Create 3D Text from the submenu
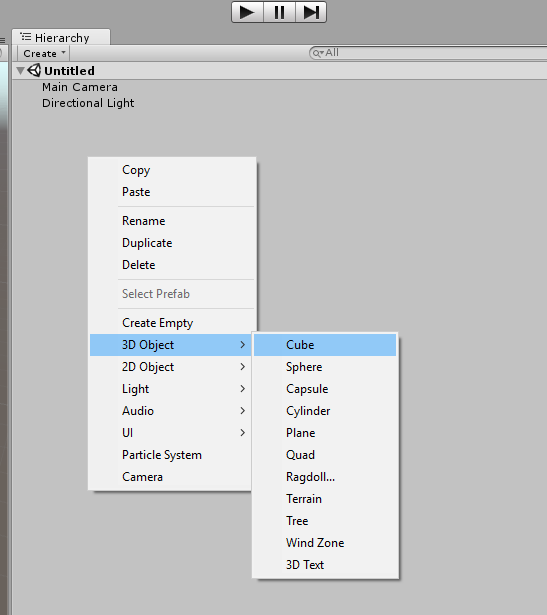Screen dimensions: 547x615 coord(325,564)
